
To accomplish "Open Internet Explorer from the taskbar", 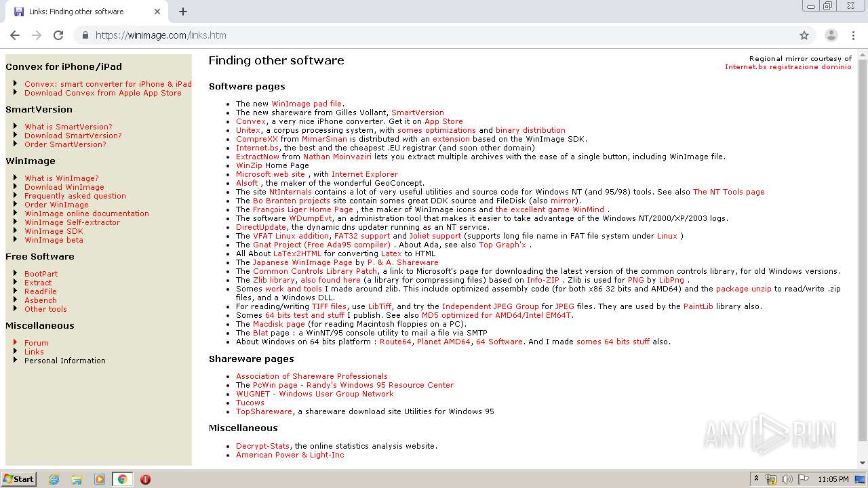I will [54, 479].
